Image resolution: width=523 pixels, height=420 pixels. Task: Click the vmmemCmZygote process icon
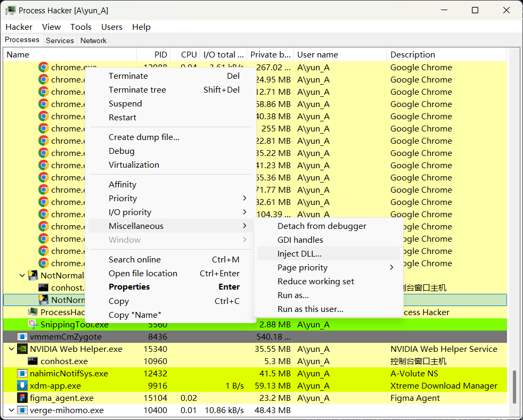22,337
